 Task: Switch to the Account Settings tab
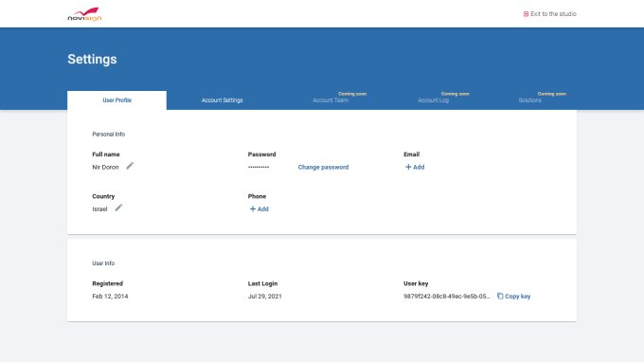click(223, 100)
